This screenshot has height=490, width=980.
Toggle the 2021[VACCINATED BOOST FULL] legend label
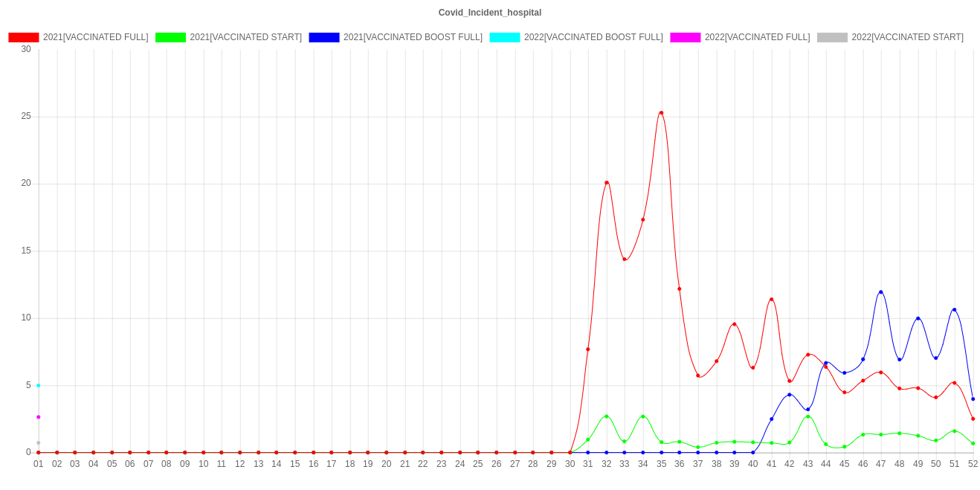413,37
